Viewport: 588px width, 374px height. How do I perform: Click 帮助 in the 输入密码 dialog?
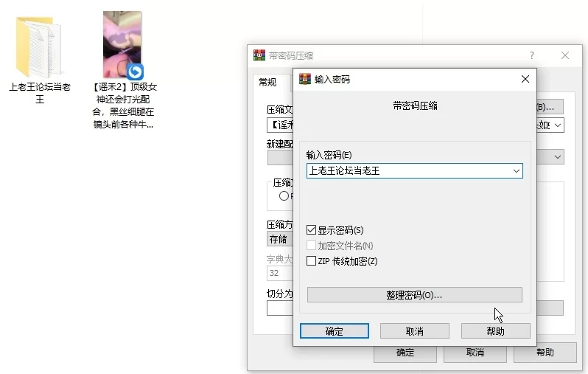(496, 330)
